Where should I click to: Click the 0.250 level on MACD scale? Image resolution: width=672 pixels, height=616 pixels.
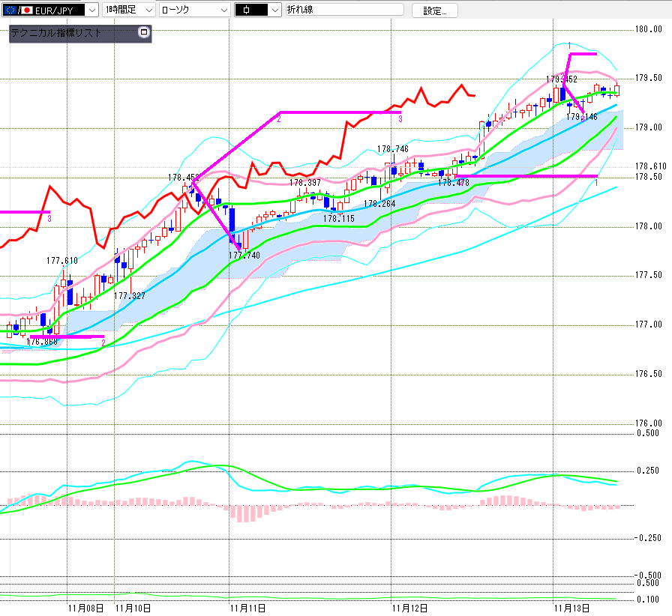648,471
